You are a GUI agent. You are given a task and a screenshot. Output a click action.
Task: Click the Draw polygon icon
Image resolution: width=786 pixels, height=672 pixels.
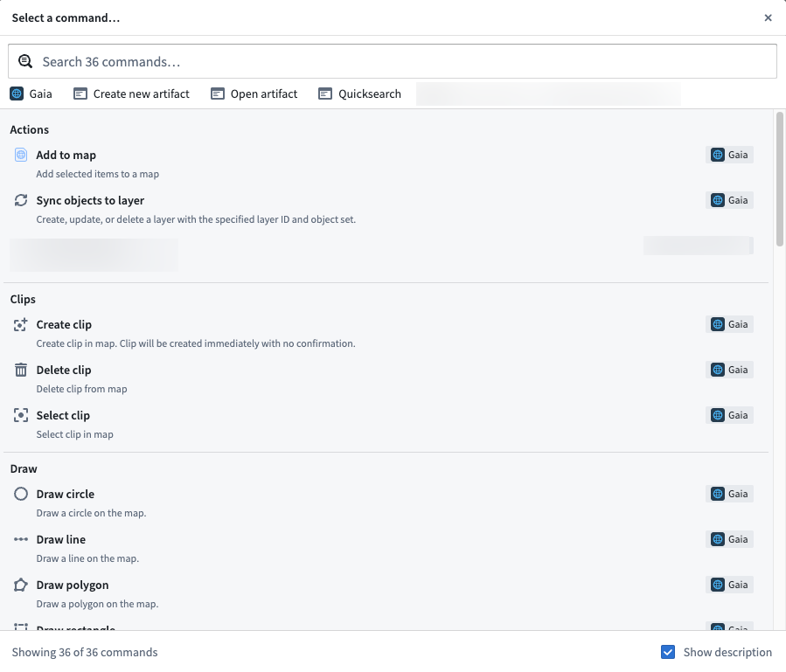point(21,585)
